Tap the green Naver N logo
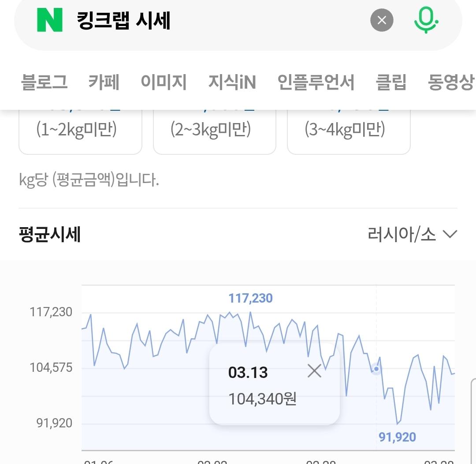 pyautogui.click(x=49, y=20)
